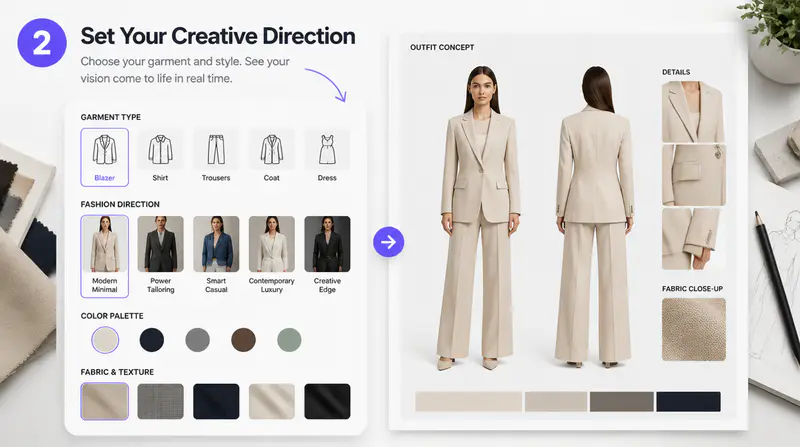Pick the Trousers garment icon
Image resolution: width=800 pixels, height=447 pixels.
coord(216,150)
